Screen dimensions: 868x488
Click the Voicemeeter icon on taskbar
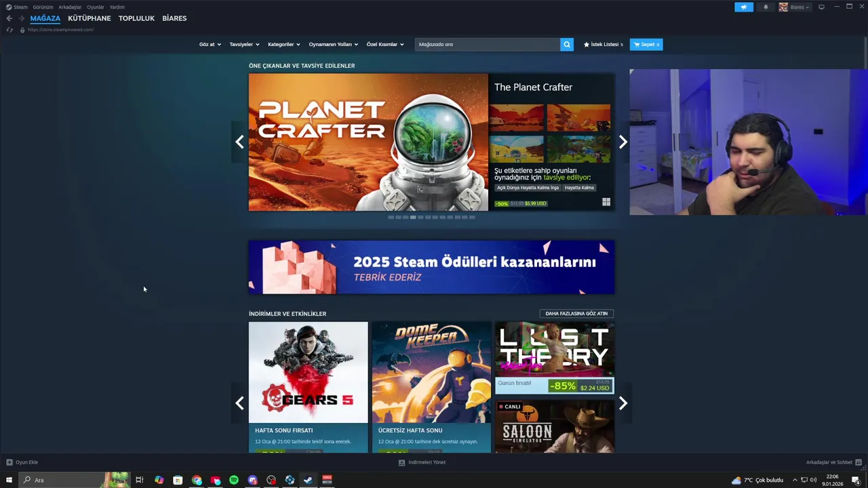327,480
